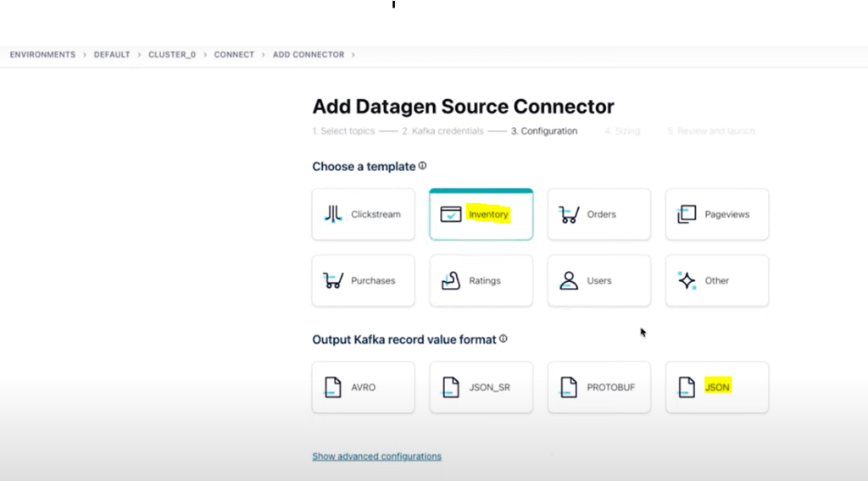
Task: Open info tooltip beside Choose a template
Action: [422, 166]
